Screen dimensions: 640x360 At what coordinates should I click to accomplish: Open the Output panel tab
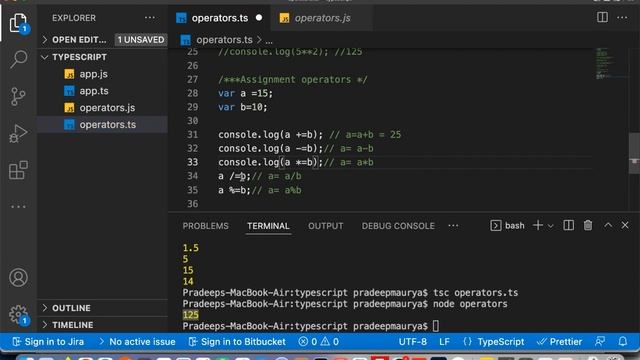(325, 226)
